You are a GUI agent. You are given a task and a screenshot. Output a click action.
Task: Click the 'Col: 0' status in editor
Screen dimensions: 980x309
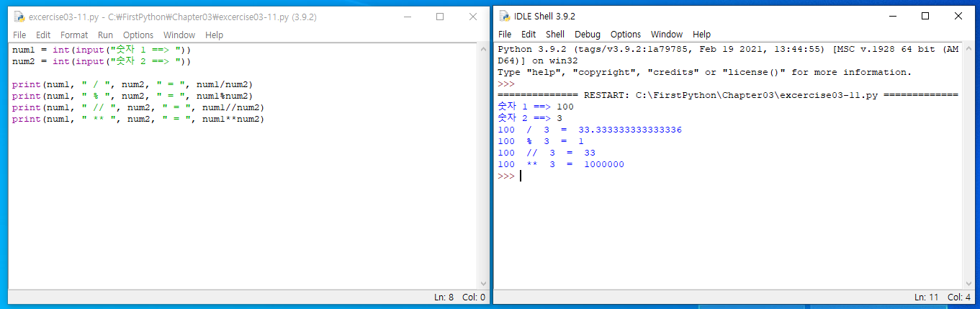[x=473, y=297]
